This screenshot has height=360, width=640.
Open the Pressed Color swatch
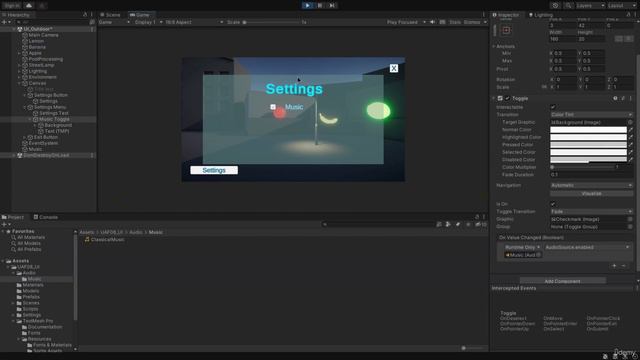tap(588, 144)
